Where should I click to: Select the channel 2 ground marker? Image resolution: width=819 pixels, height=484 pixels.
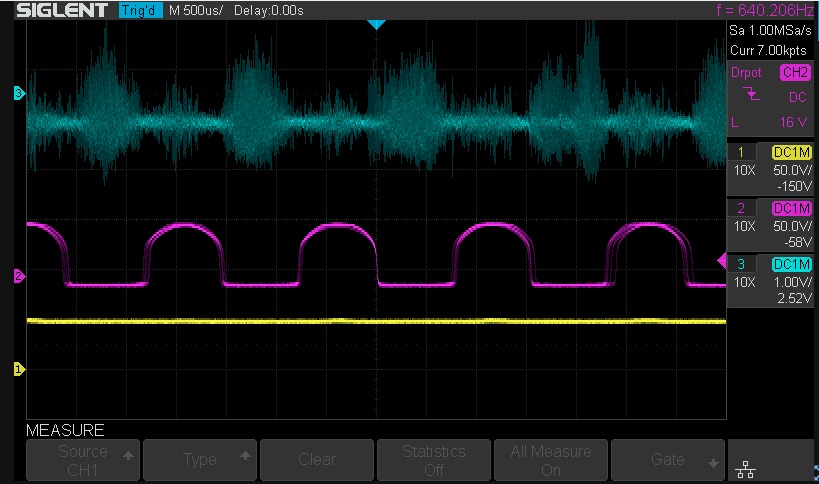pyautogui.click(x=18, y=275)
